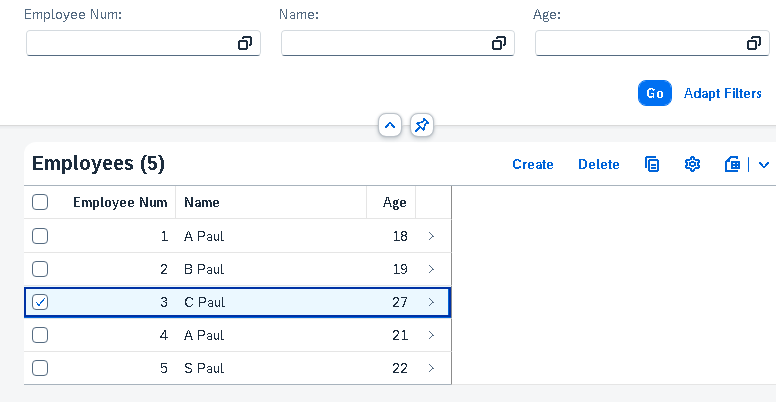This screenshot has height=402, width=776.
Task: Click the Create button
Action: (533, 164)
